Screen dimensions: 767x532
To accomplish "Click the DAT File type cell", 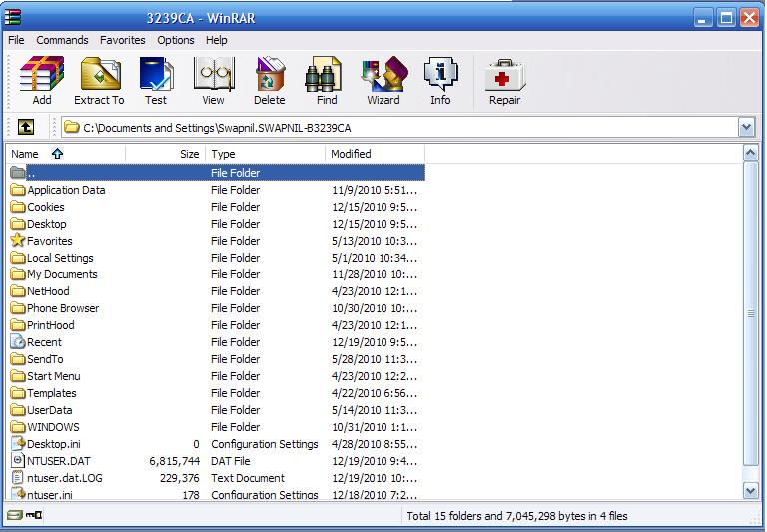I will (x=231, y=461).
